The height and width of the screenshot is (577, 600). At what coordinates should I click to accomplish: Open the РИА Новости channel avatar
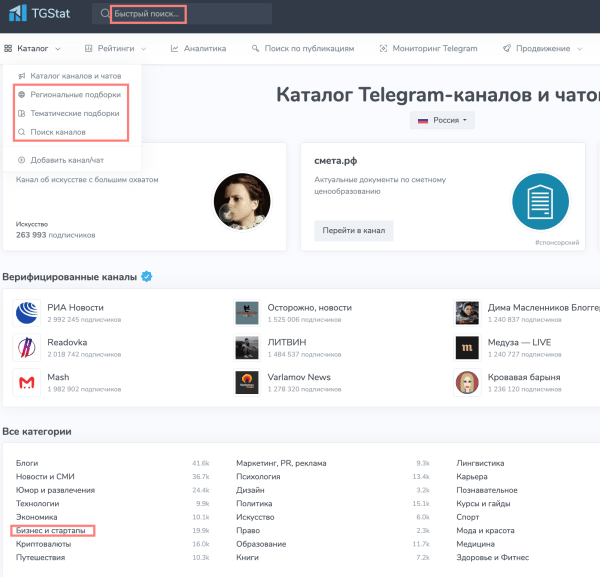pyautogui.click(x=27, y=313)
